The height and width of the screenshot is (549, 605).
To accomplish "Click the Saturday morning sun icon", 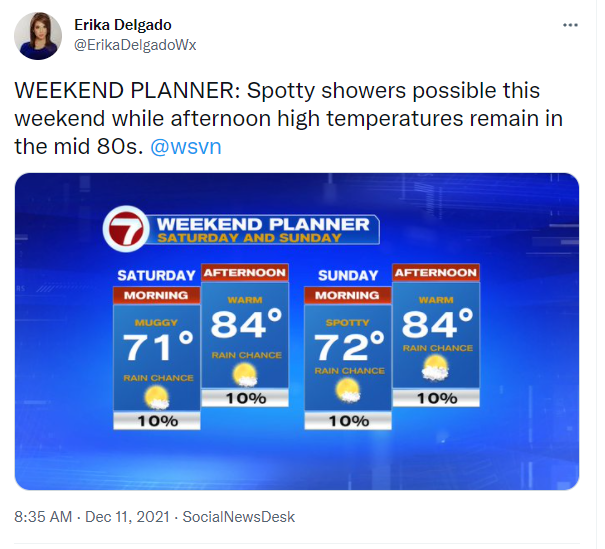I will point(155,397).
